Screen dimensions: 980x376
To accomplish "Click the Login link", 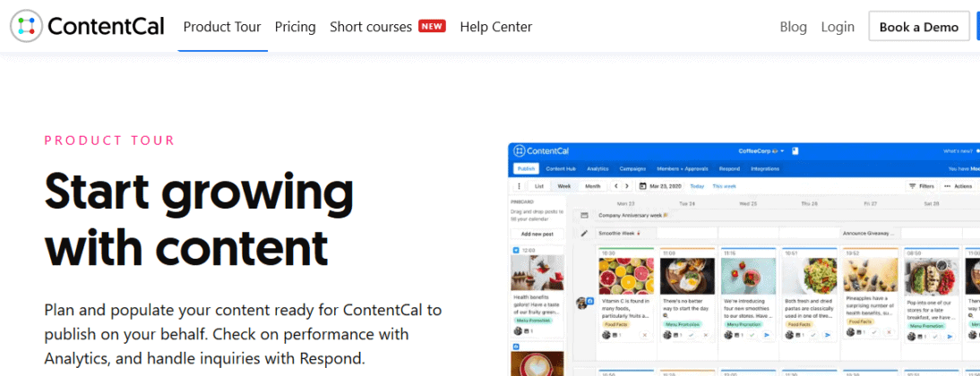I will click(838, 27).
